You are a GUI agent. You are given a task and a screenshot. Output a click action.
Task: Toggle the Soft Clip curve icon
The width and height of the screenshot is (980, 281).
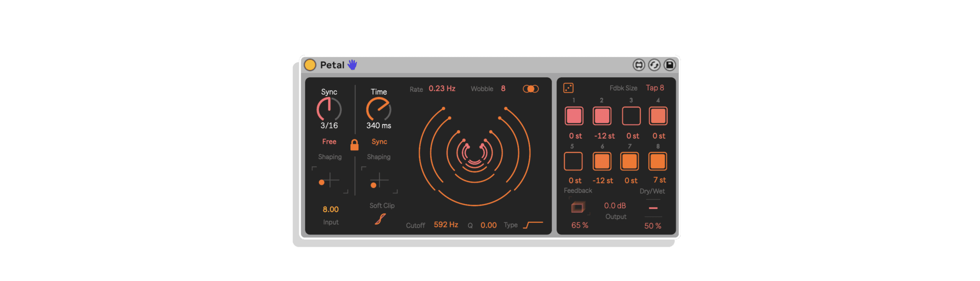[380, 219]
